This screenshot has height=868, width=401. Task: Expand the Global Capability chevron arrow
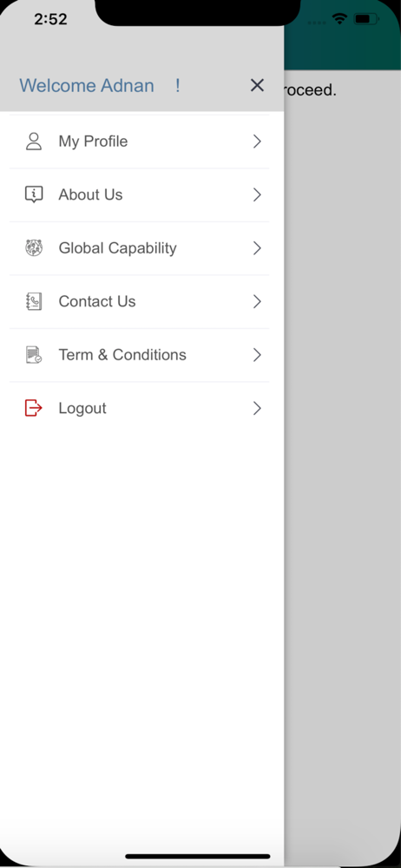(x=257, y=248)
